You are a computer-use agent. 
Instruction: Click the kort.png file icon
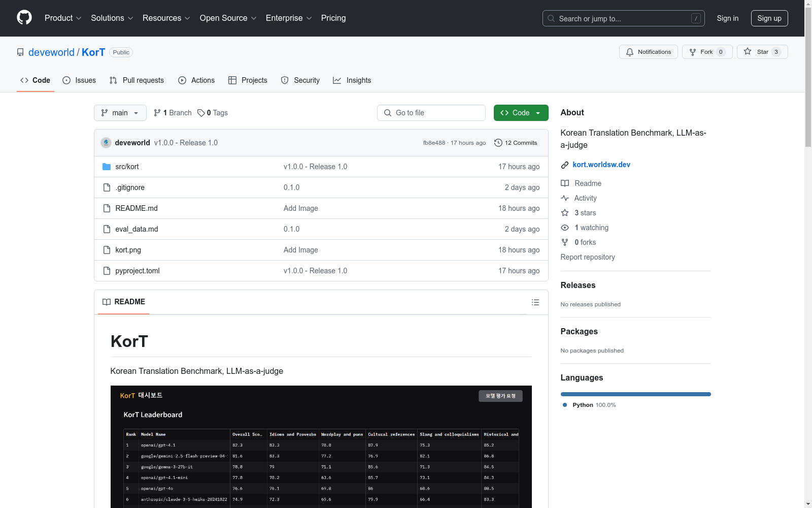coord(107,250)
